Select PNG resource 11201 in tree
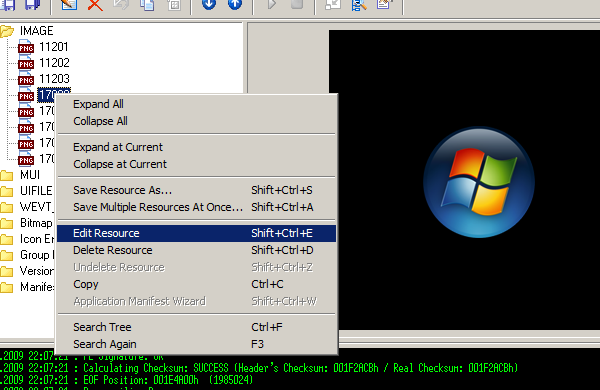600x390 pixels. [54, 47]
